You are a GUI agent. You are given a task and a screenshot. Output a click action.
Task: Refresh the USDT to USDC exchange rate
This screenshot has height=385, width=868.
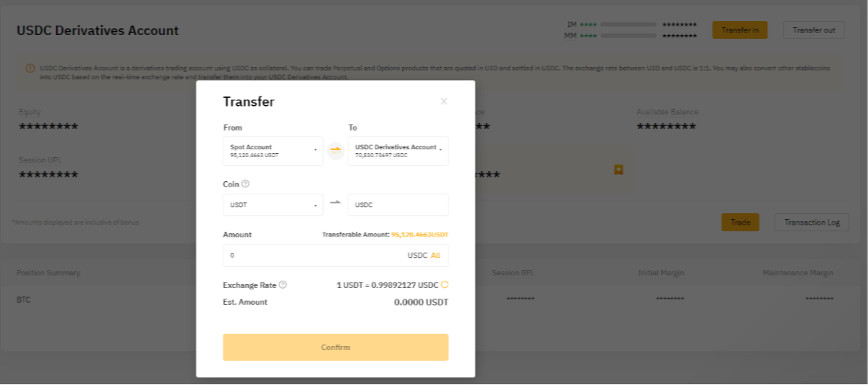click(445, 285)
